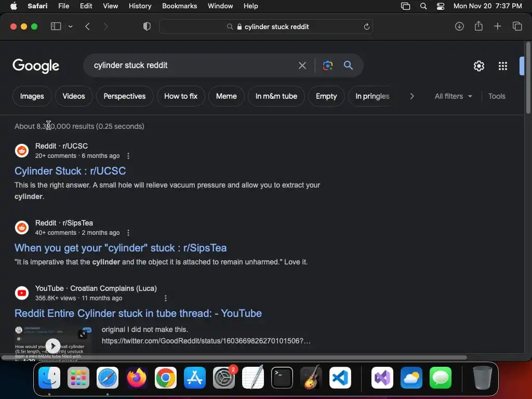The image size is (532, 399).
Task: Open the Safari menu
Action: pyautogui.click(x=37, y=6)
